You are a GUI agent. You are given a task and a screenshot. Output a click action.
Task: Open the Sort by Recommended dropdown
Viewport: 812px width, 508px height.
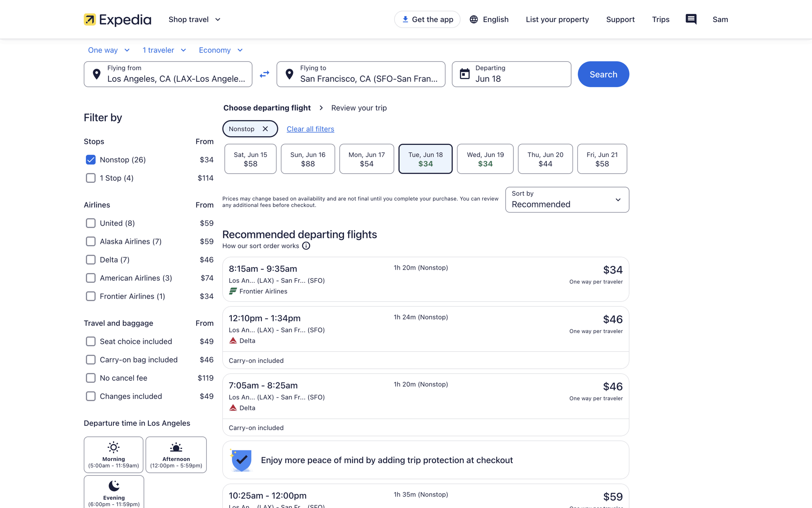[x=567, y=200]
